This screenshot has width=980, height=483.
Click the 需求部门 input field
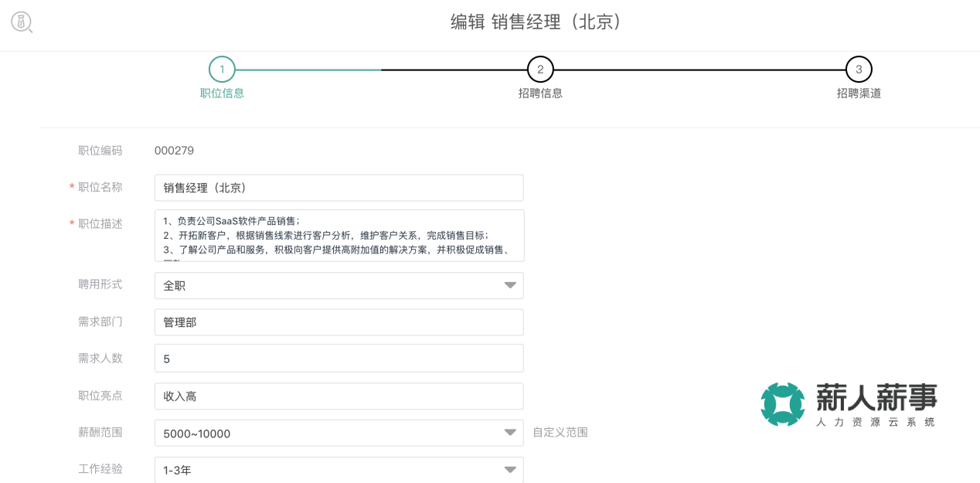tap(339, 322)
